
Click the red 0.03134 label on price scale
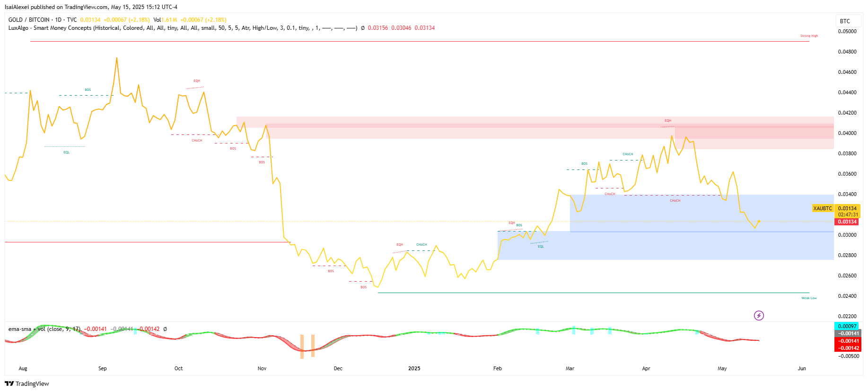(x=847, y=222)
